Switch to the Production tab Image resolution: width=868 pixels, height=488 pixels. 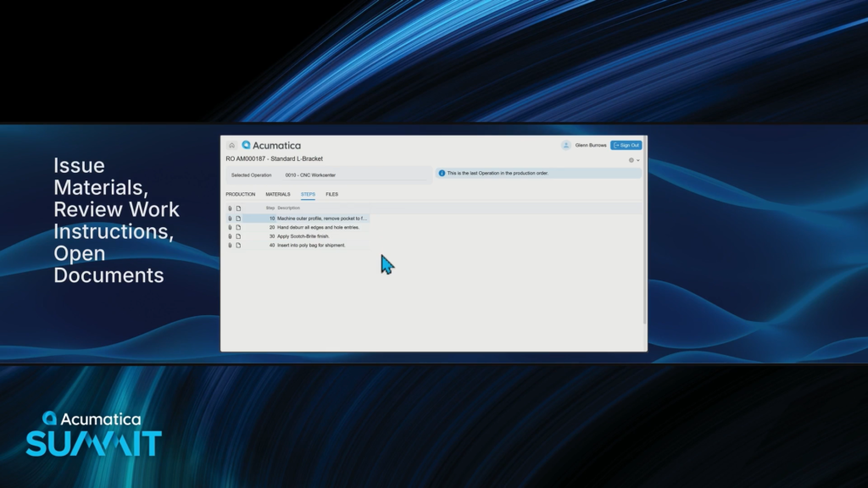point(241,194)
